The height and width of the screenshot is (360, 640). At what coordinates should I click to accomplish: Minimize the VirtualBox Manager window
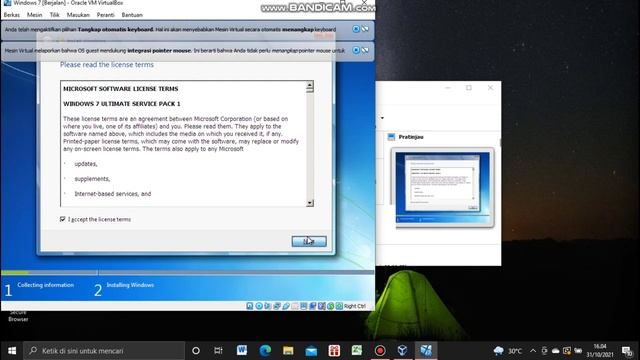(x=448, y=88)
